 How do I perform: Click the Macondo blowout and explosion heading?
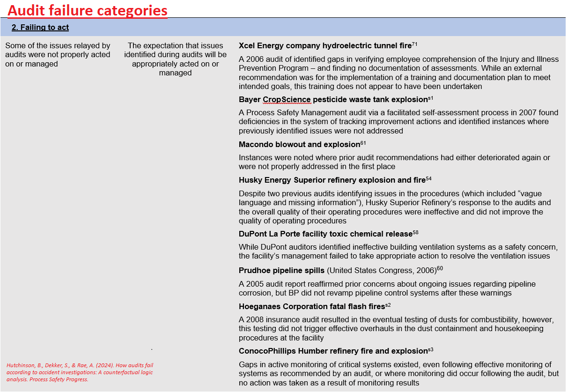(302, 144)
